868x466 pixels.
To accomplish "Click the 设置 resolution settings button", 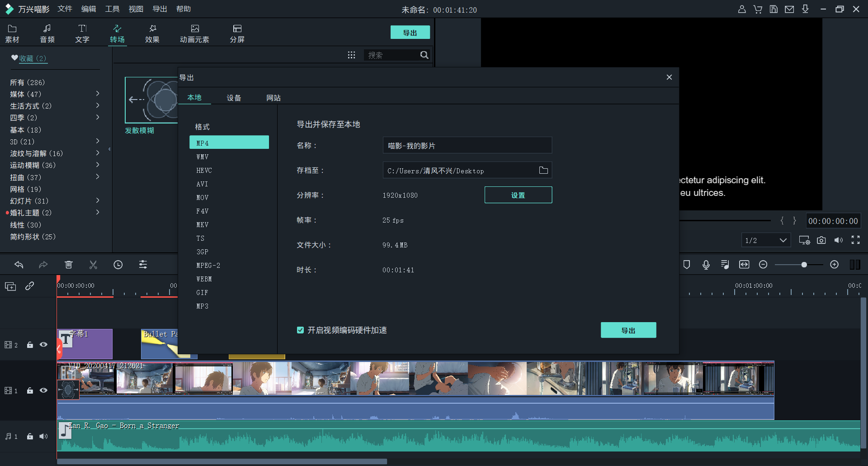I will 518,195.
